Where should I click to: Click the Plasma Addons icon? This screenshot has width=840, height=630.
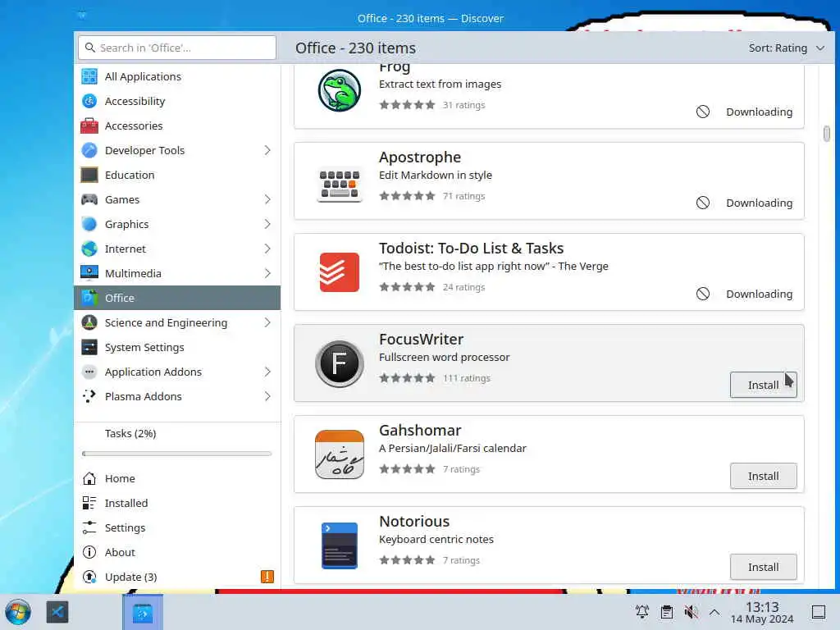[89, 396]
